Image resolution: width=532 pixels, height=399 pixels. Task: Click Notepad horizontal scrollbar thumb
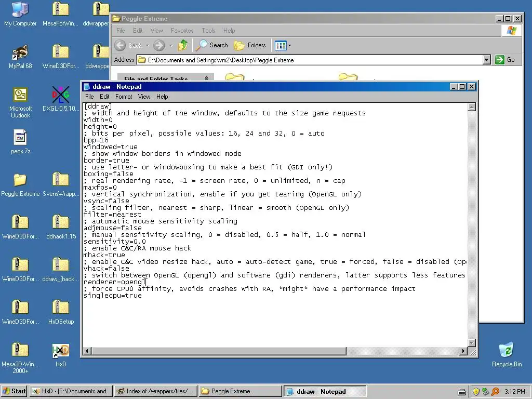coord(219,351)
